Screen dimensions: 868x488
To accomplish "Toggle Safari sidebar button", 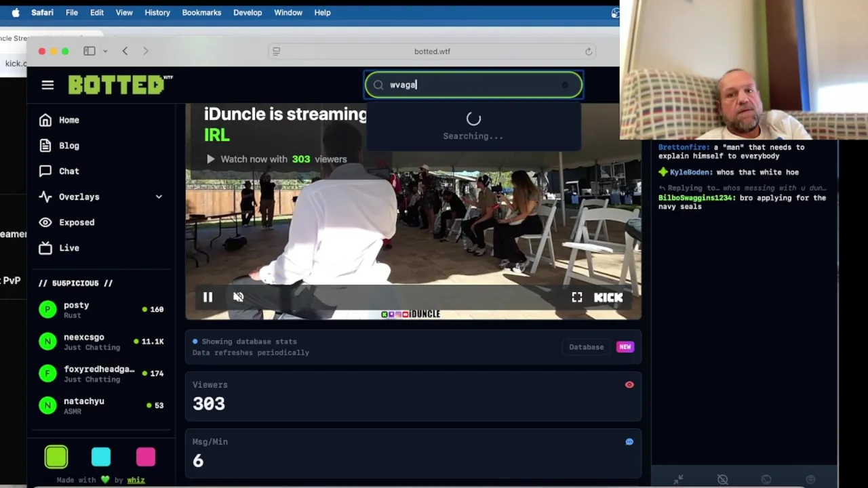I will [89, 51].
